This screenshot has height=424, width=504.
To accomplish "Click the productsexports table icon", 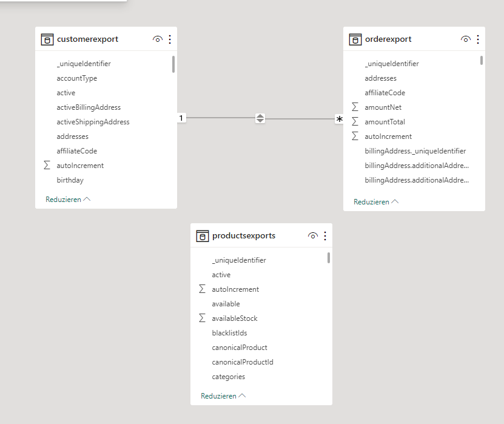I will coord(202,236).
